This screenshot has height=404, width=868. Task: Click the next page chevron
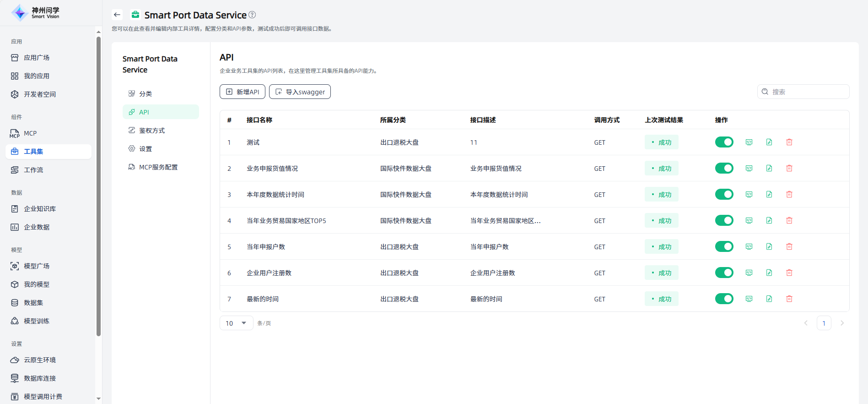click(842, 323)
